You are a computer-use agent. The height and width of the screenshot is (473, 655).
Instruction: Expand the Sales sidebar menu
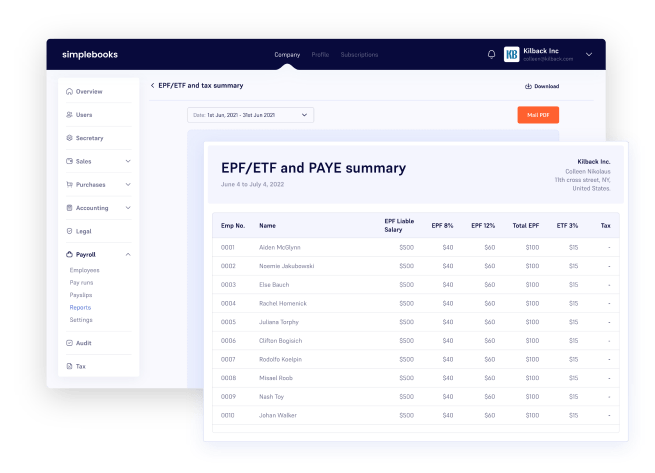point(127,161)
